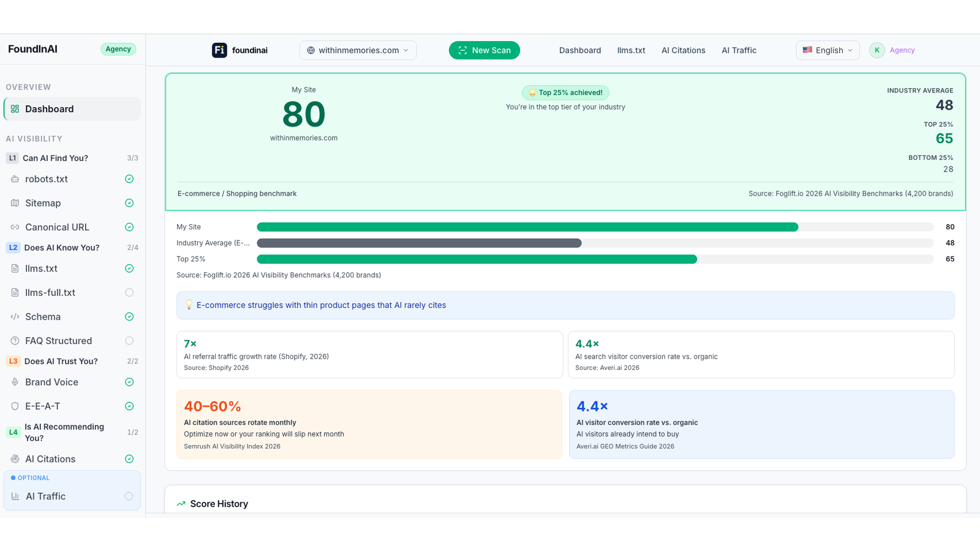Click the K user avatar

point(877,50)
